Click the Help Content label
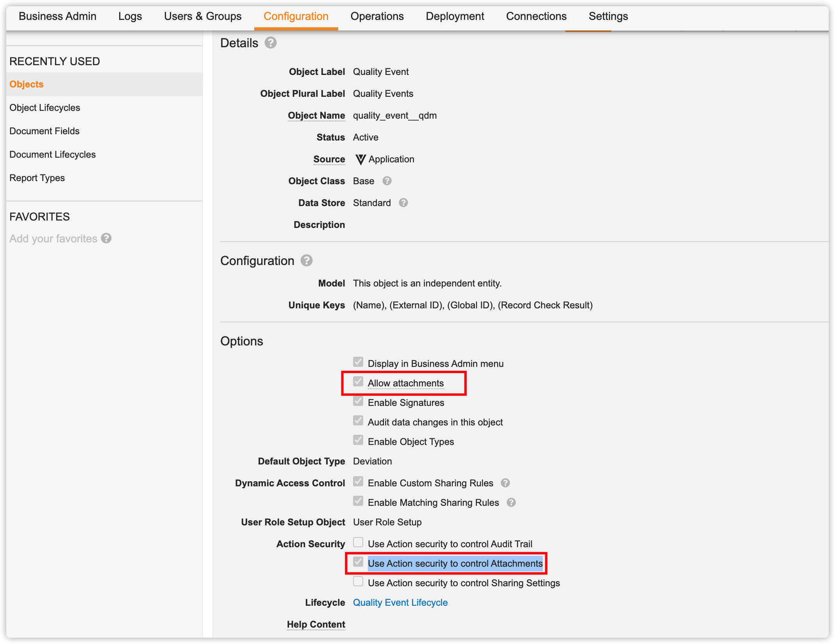This screenshot has width=835, height=644. pyautogui.click(x=316, y=624)
